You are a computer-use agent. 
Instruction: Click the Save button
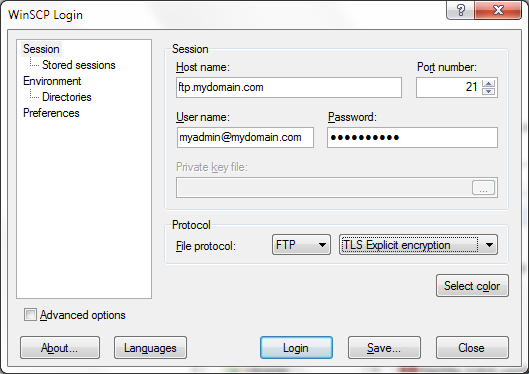(x=384, y=347)
